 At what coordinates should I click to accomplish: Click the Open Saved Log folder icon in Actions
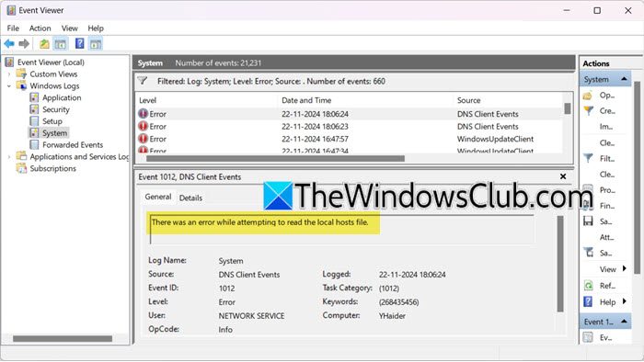(x=588, y=96)
